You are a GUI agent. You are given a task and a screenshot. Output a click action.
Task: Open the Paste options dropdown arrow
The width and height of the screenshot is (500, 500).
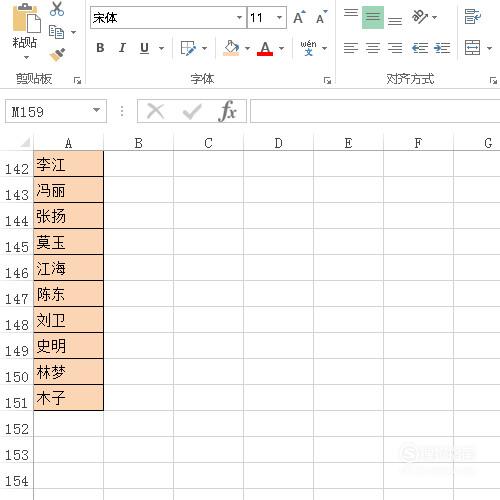(26, 57)
